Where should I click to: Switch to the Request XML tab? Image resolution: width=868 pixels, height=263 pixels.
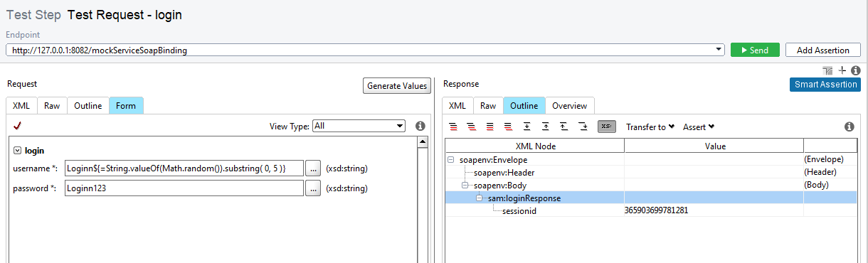(x=21, y=105)
